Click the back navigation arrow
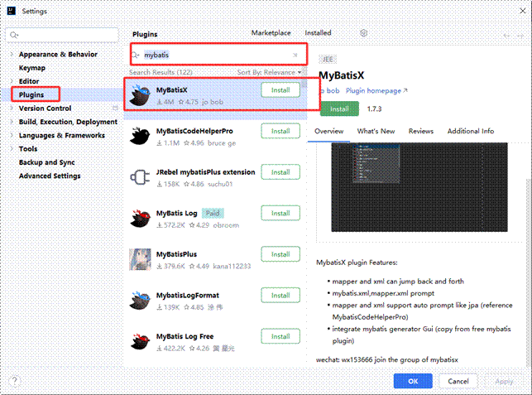 pyautogui.click(x=507, y=36)
